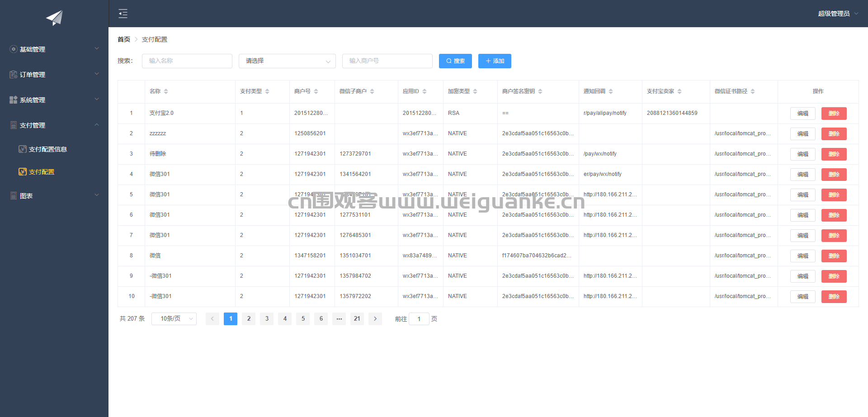The width and height of the screenshot is (868, 417).
Task: Click the 支付配置信息 icon
Action: click(23, 149)
